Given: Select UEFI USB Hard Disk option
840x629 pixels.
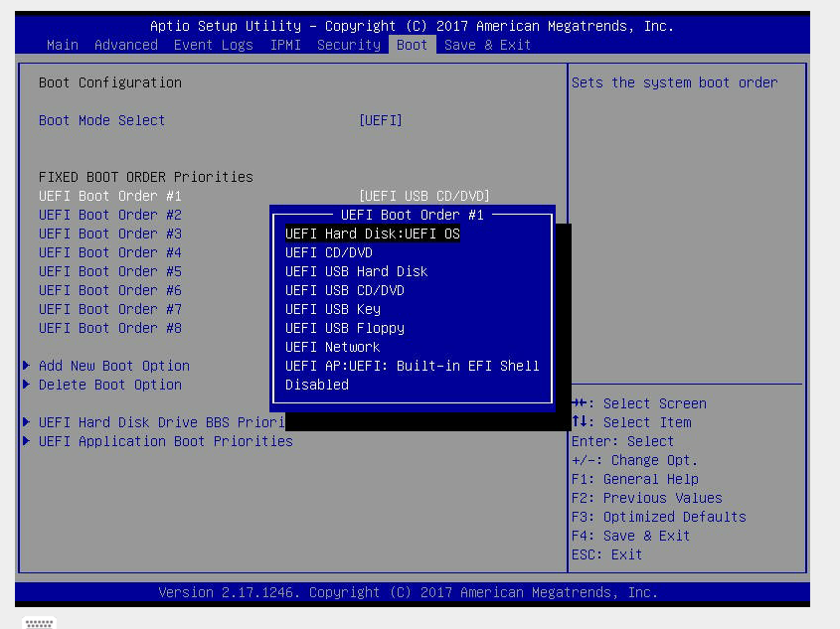Looking at the screenshot, I should [356, 271].
